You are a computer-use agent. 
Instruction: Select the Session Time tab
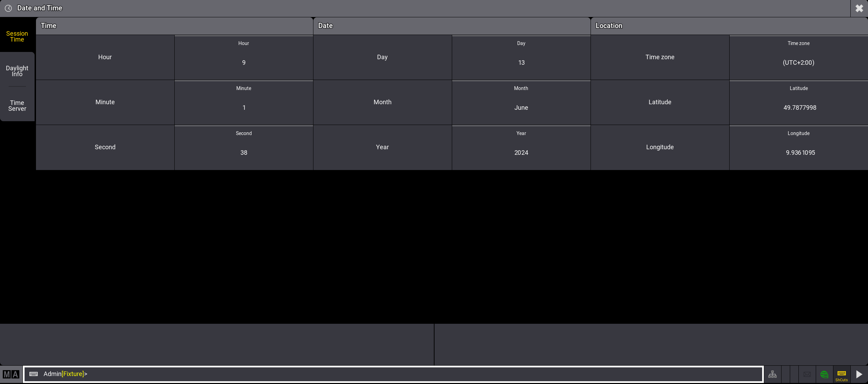point(17,36)
